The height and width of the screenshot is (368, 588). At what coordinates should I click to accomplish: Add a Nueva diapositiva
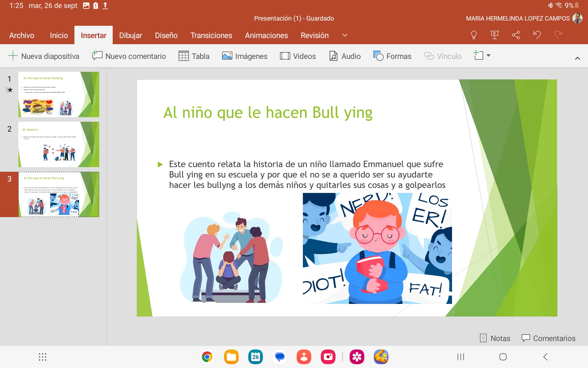coord(43,56)
